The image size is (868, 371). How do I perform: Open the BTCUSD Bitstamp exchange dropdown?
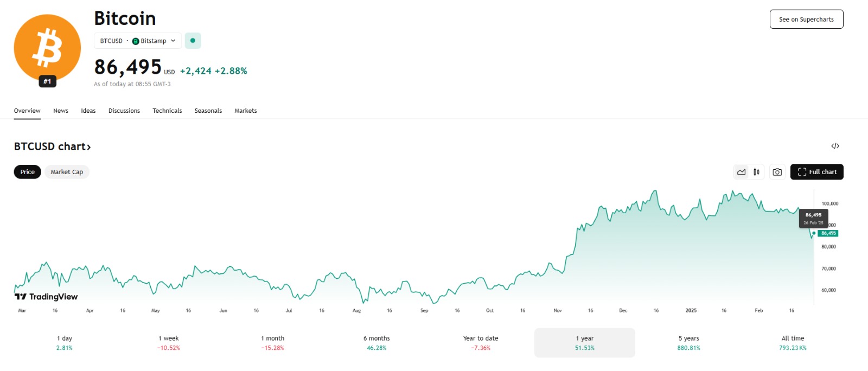point(138,41)
